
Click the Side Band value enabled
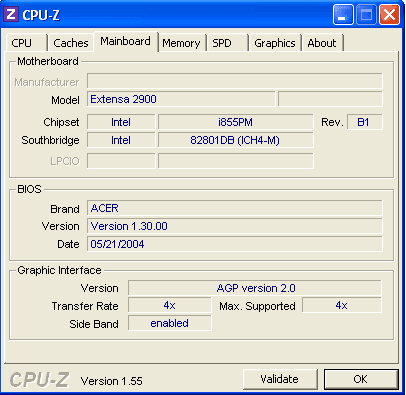coord(170,323)
